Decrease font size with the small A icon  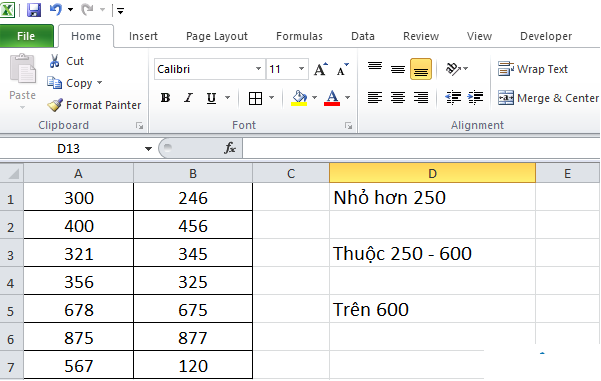(x=342, y=69)
